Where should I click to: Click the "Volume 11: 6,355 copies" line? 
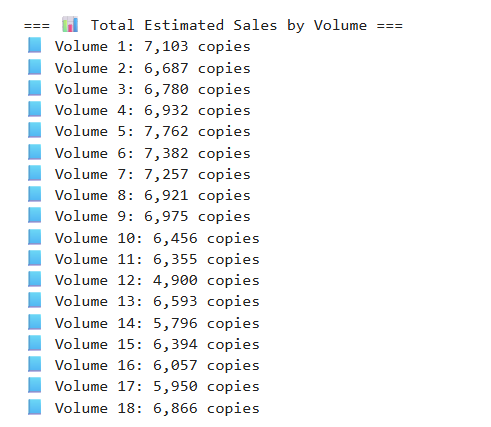[157, 260]
